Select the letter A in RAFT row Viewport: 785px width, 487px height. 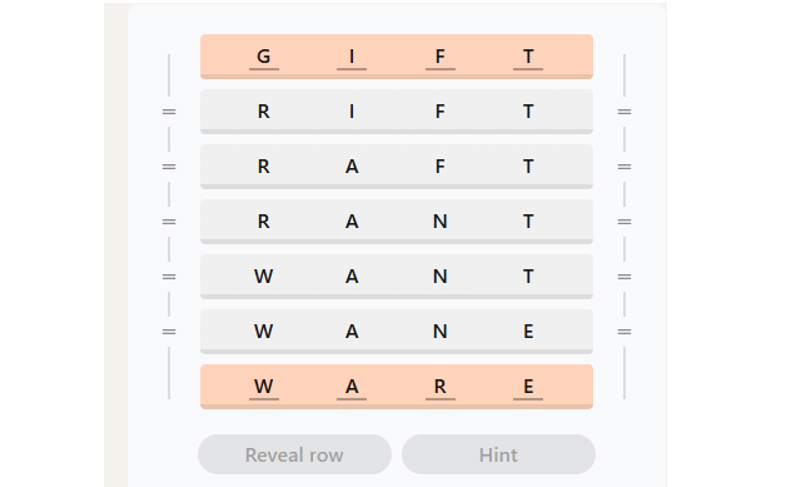[352, 167]
